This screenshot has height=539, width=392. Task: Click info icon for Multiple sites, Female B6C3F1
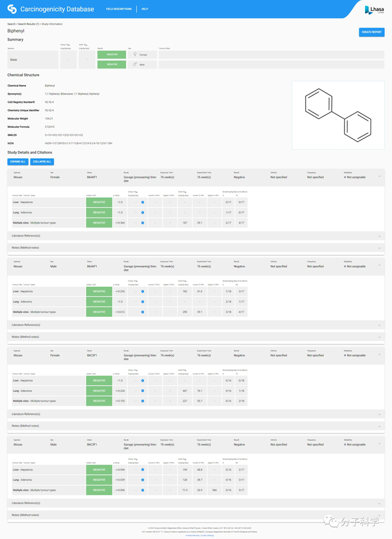click(x=142, y=400)
